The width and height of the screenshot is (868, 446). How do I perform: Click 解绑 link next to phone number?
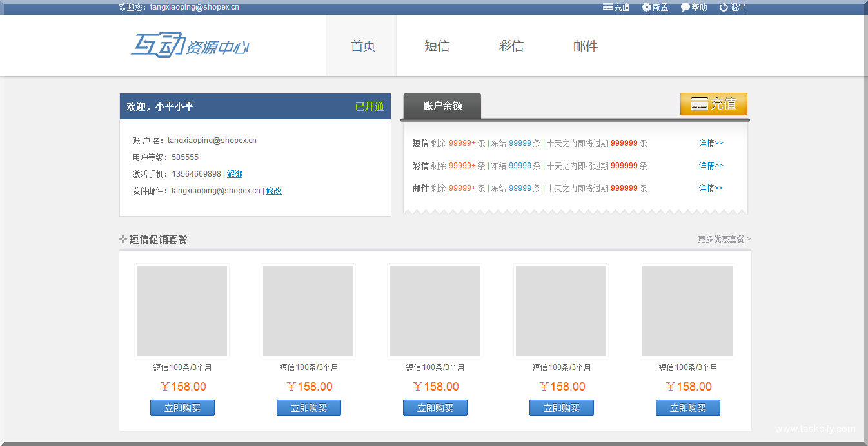(x=235, y=174)
